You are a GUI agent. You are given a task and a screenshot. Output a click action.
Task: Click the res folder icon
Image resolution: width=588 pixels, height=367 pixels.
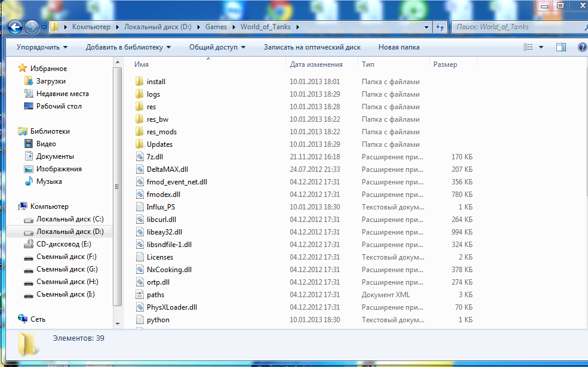140,106
